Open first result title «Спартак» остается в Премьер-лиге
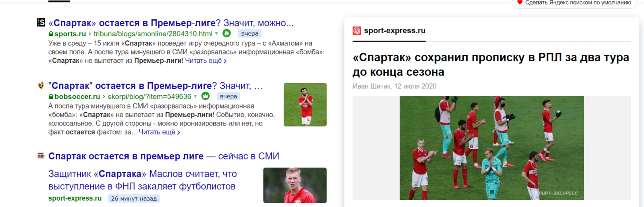This screenshot has width=644, height=207. point(171,23)
